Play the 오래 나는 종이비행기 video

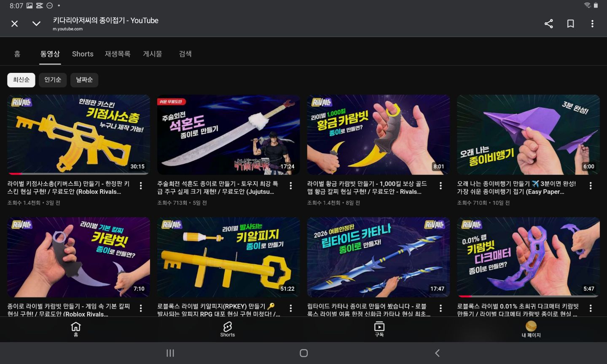point(528,134)
